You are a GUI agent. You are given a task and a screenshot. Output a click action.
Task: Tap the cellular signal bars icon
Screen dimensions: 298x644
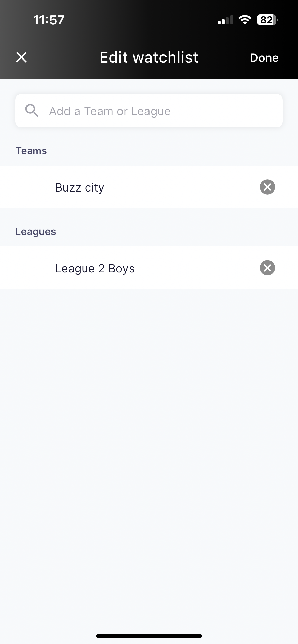click(x=225, y=20)
